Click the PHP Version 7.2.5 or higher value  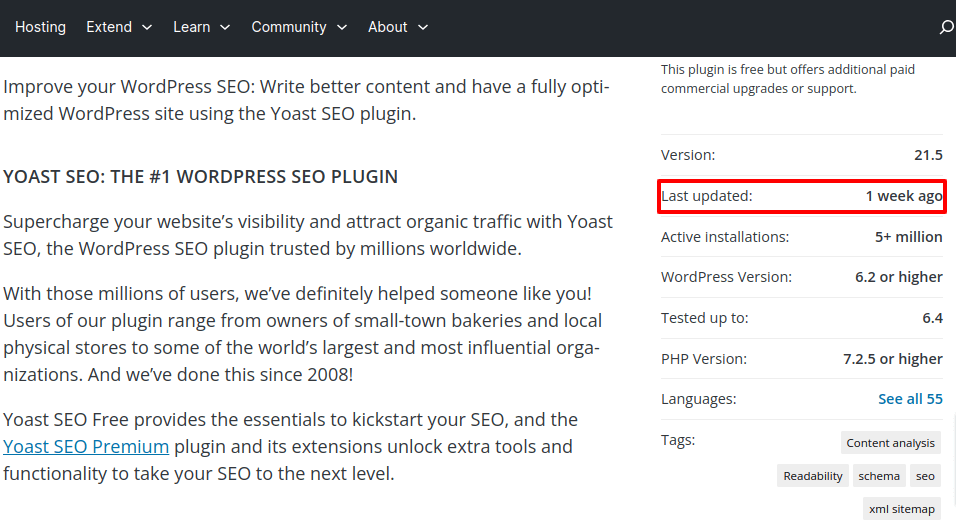point(892,359)
